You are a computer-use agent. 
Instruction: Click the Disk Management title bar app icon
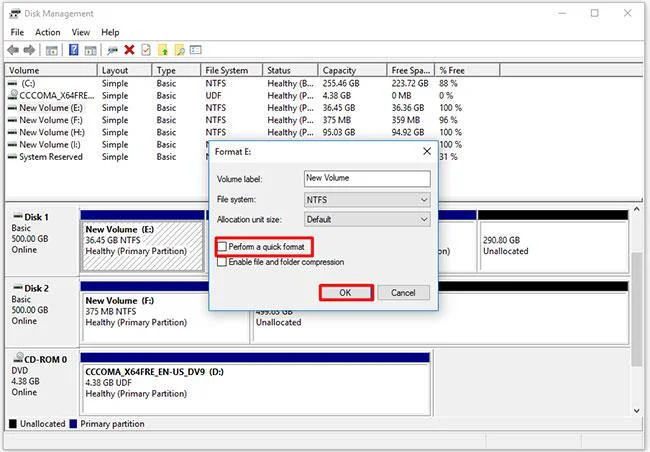click(x=15, y=14)
